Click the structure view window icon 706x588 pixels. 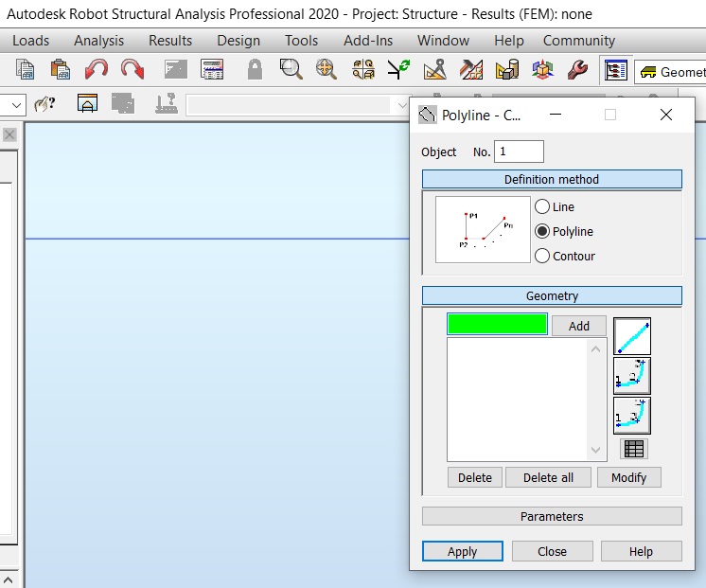click(87, 103)
